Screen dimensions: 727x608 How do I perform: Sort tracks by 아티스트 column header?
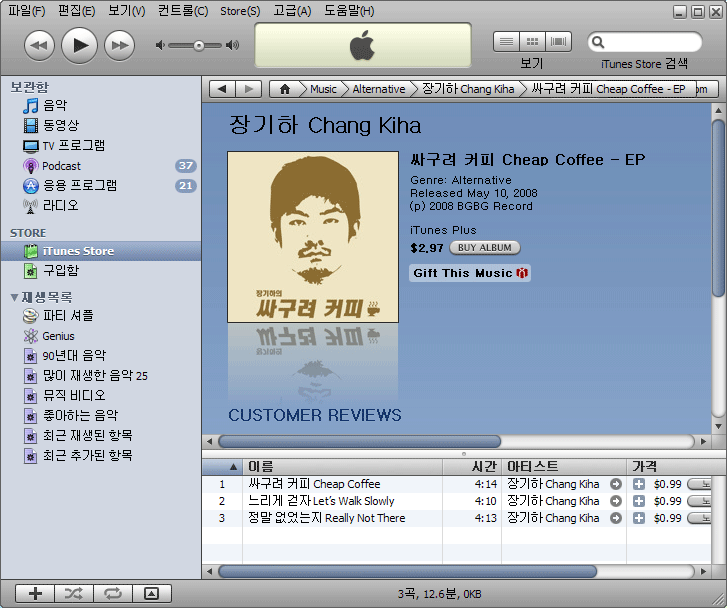[564, 467]
